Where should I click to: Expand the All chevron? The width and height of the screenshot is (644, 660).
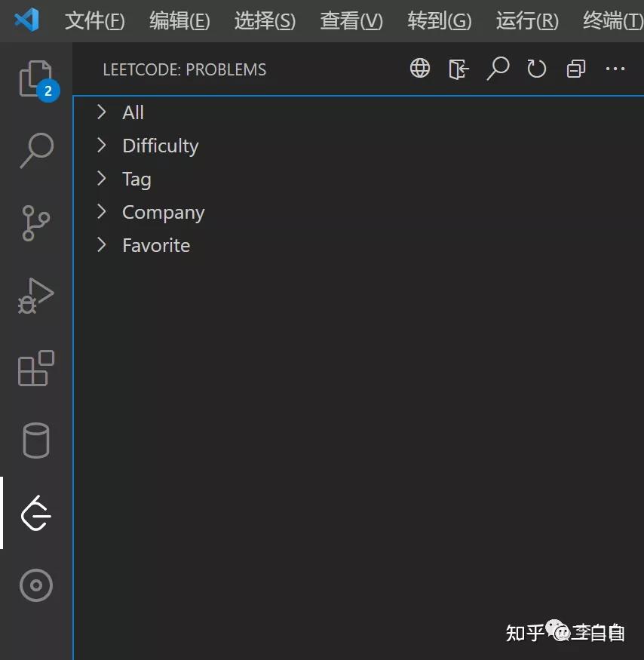tap(101, 112)
